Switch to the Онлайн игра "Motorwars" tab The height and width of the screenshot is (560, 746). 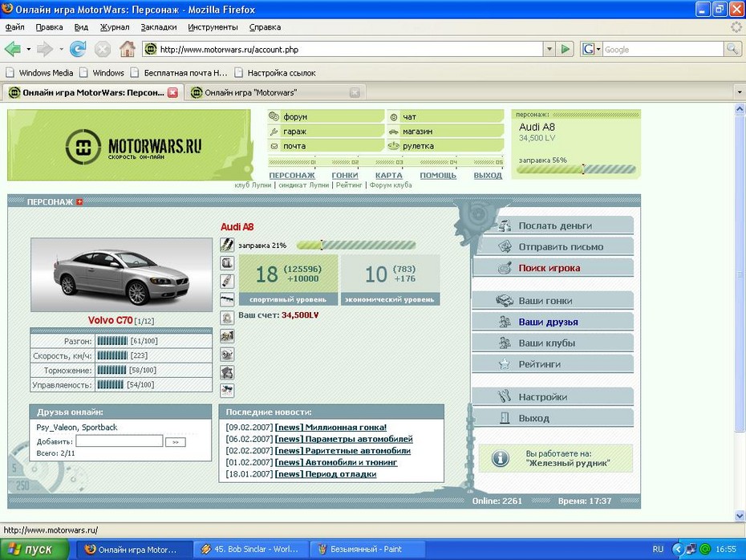[275, 93]
